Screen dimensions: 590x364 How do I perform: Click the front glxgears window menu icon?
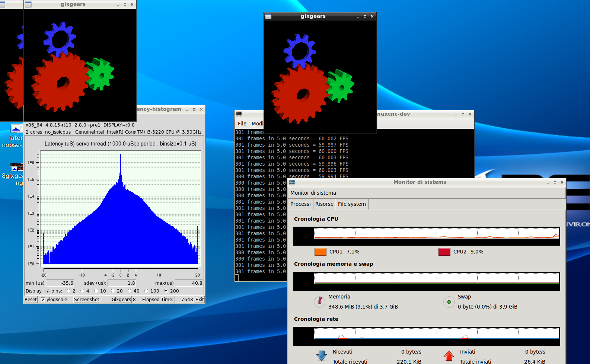(28, 4)
